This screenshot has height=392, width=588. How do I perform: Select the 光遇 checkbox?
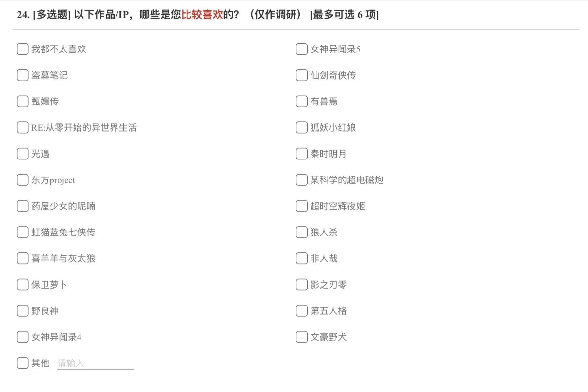pos(23,154)
